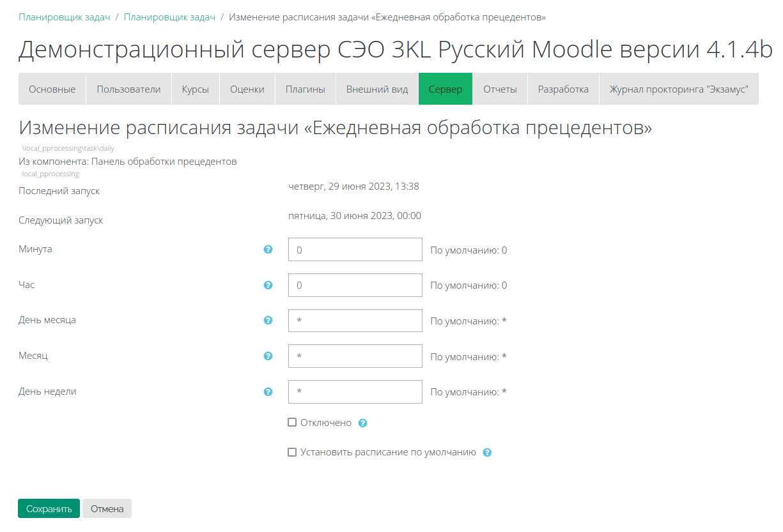783x532 pixels.
Task: Open help icon next to Установить расписание по умолчанию
Action: point(487,452)
